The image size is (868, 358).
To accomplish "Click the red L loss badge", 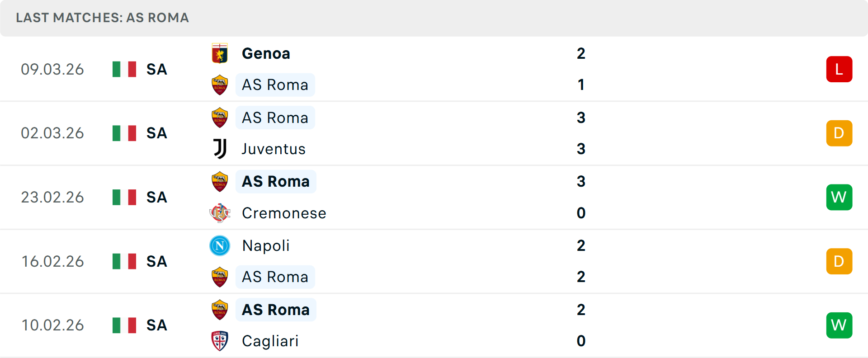I will pos(839,69).
